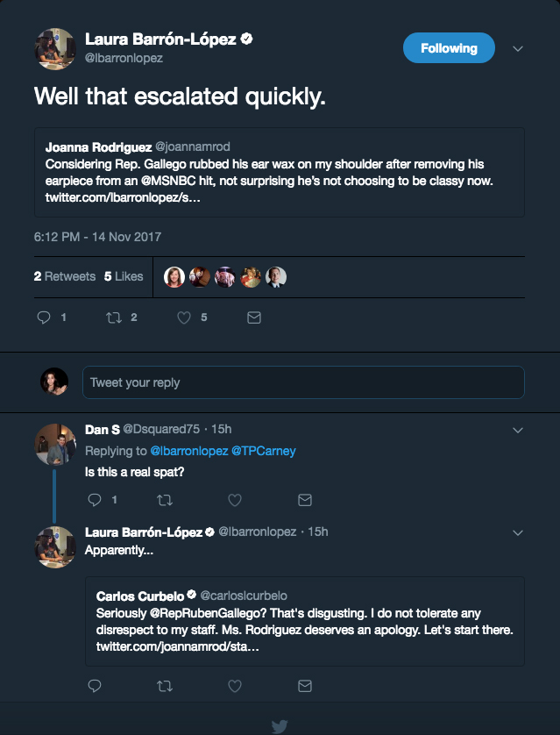
Task: Expand options chevron on Laura's reply
Action: pos(517,532)
